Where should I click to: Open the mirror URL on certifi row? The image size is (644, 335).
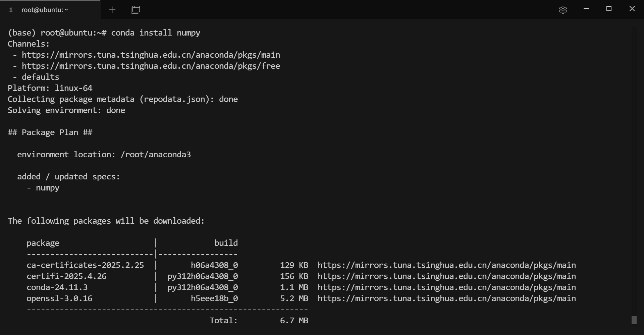tap(446, 276)
